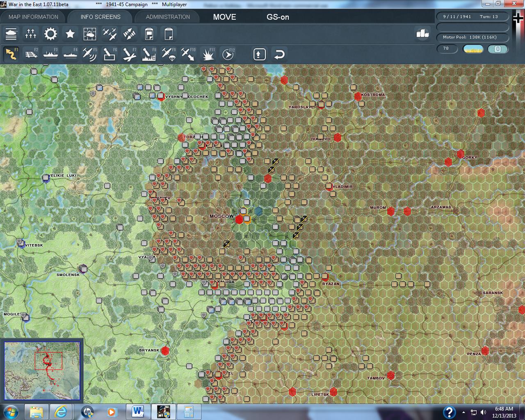The image size is (525, 420).
Task: Open the production gear icon
Action: [x=50, y=34]
